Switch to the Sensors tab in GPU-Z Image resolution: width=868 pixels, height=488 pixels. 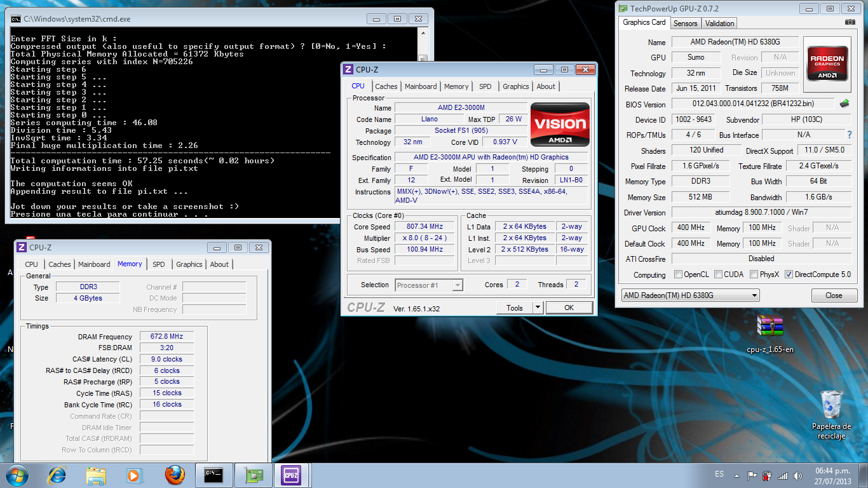click(x=685, y=24)
